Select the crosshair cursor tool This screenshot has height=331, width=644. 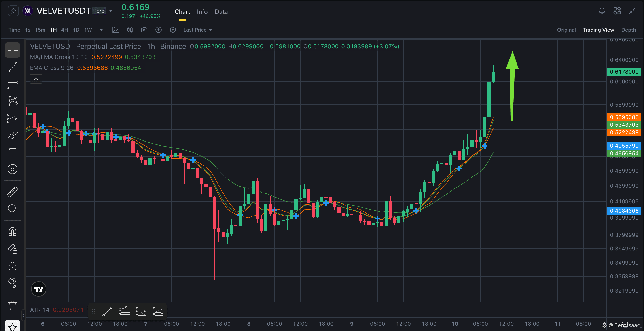click(13, 50)
